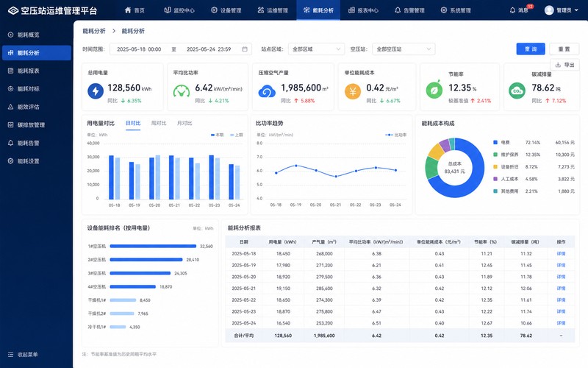Open the 管理员 user menu
The width and height of the screenshot is (588, 368).
click(562, 10)
